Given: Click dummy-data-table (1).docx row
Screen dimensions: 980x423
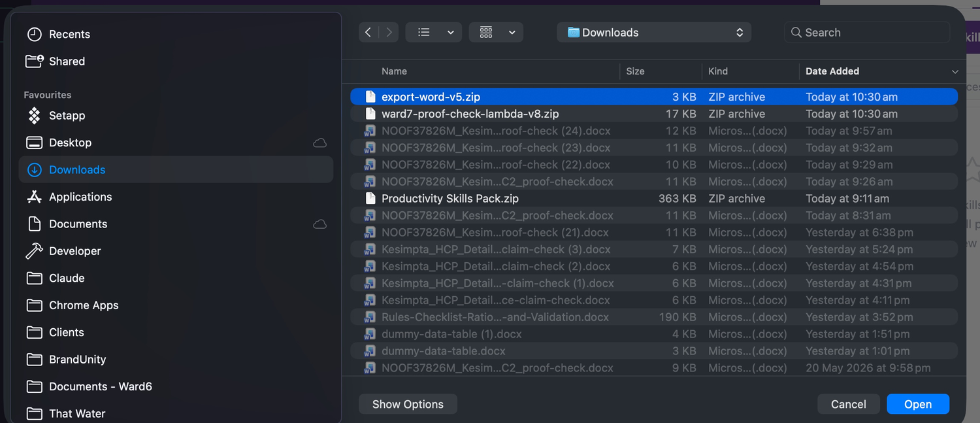Looking at the screenshot, I should tap(654, 334).
